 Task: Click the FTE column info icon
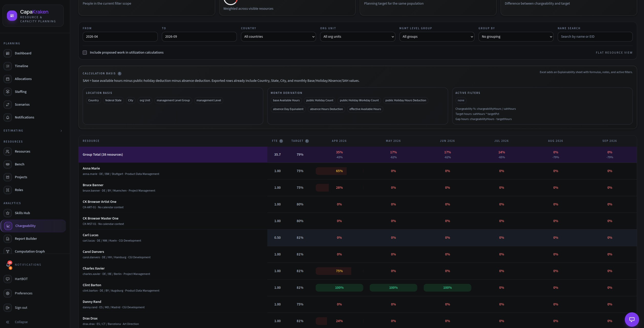[281, 141]
